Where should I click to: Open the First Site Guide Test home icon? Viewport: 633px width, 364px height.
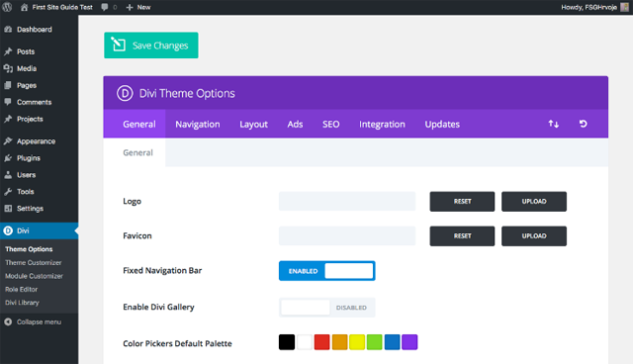coord(24,7)
